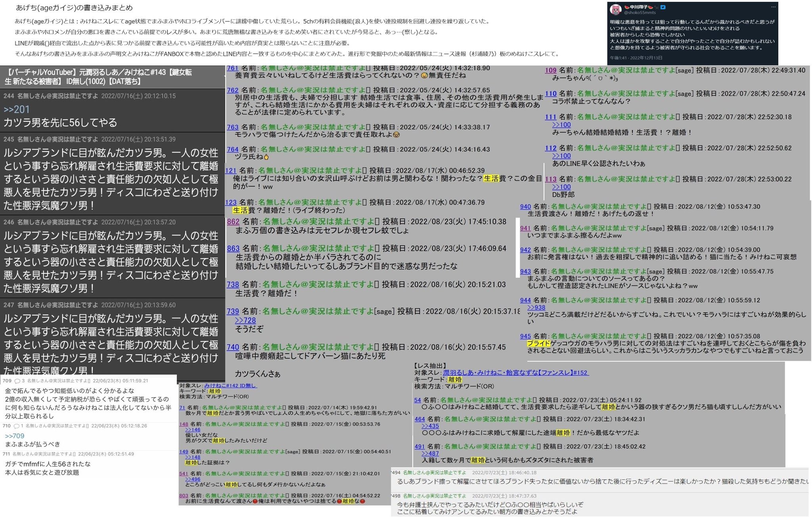Viewport: 812px width, 517px height.
Task: Open the >>201 reply anchor in post 244
Action: (x=16, y=110)
